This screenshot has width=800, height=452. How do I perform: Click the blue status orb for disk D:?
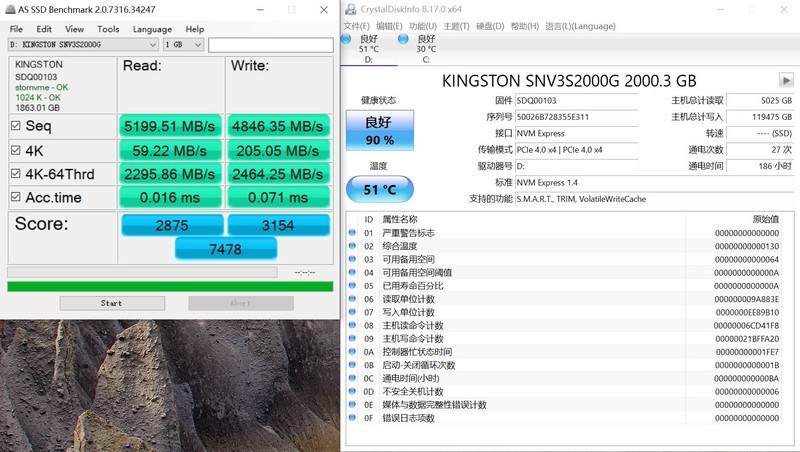(x=346, y=39)
